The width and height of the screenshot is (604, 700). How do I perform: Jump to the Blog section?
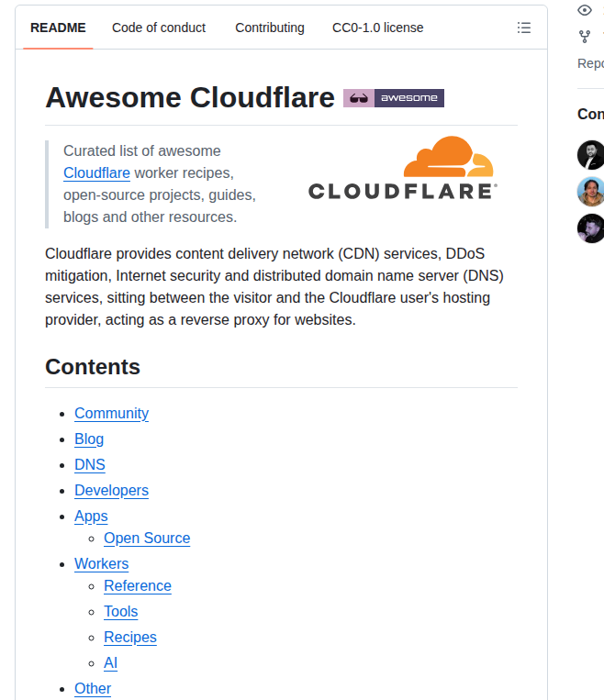89,439
